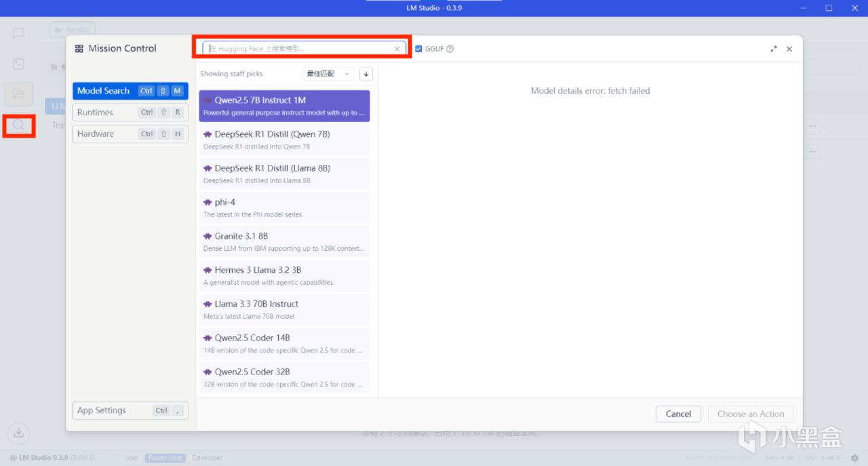Select User mode in status bar
Viewport: 868px width, 466px height.
[x=132, y=458]
